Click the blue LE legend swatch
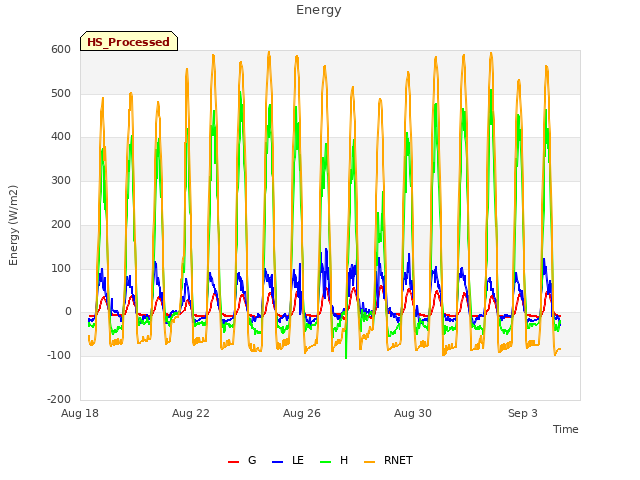Image resolution: width=640 pixels, height=480 pixels. [x=277, y=462]
